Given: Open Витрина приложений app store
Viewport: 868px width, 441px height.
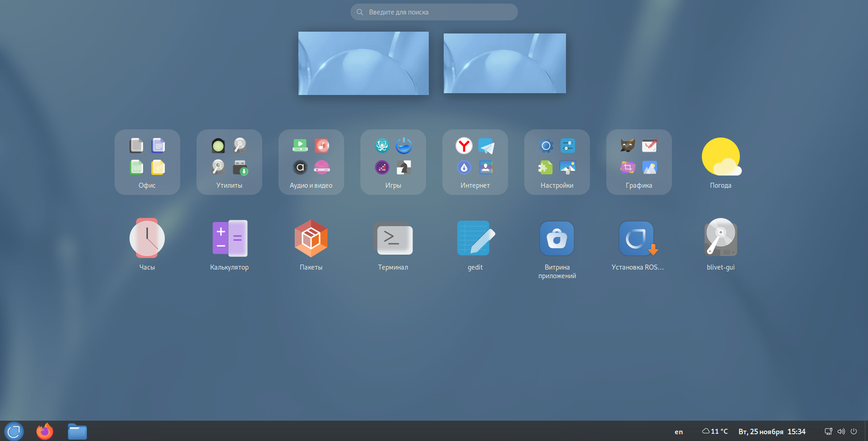Looking at the screenshot, I should [557, 249].
